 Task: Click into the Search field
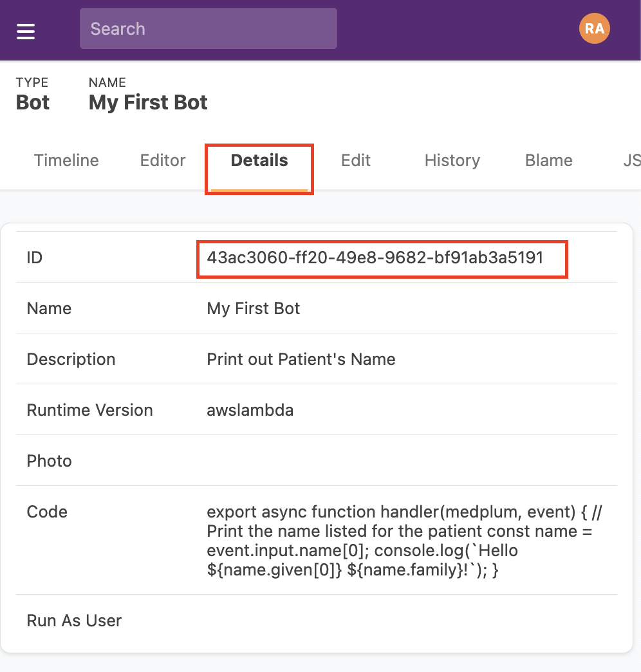click(208, 28)
